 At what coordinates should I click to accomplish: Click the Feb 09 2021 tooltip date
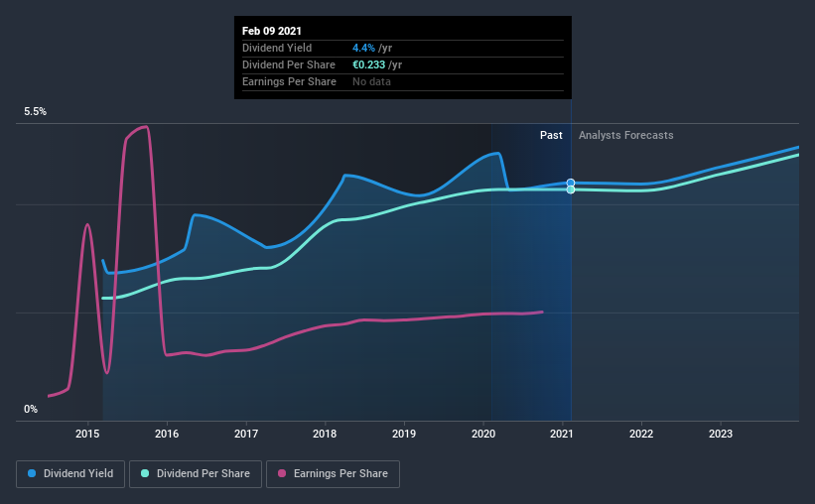click(x=272, y=31)
